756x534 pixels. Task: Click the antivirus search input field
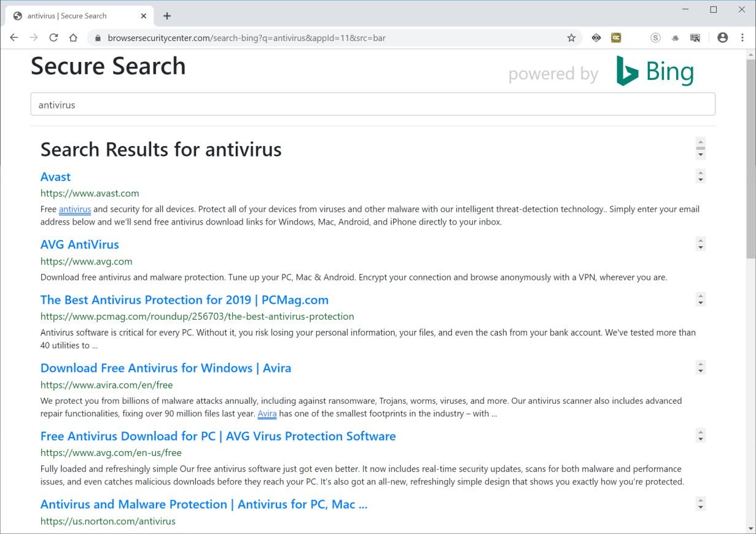tap(372, 105)
